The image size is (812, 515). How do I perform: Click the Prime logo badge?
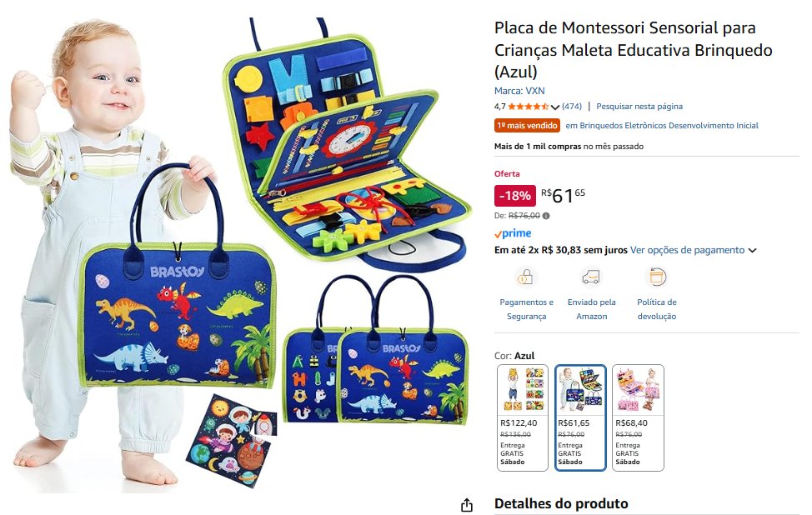click(x=514, y=233)
